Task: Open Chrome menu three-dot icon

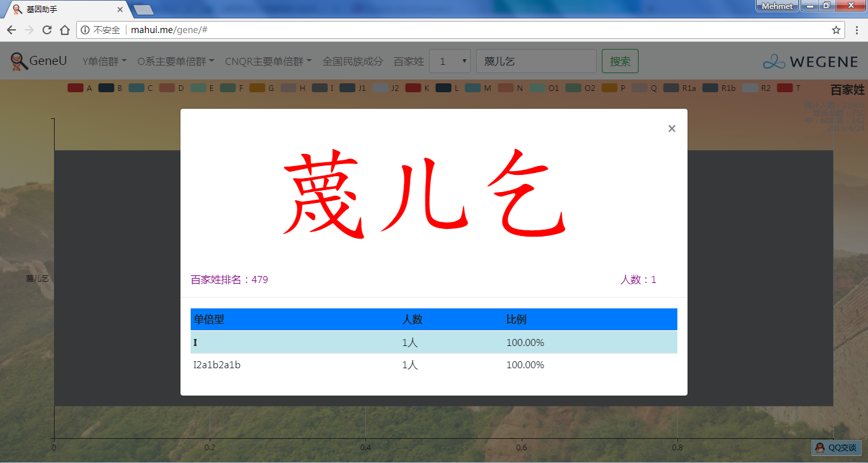Action: point(856,30)
